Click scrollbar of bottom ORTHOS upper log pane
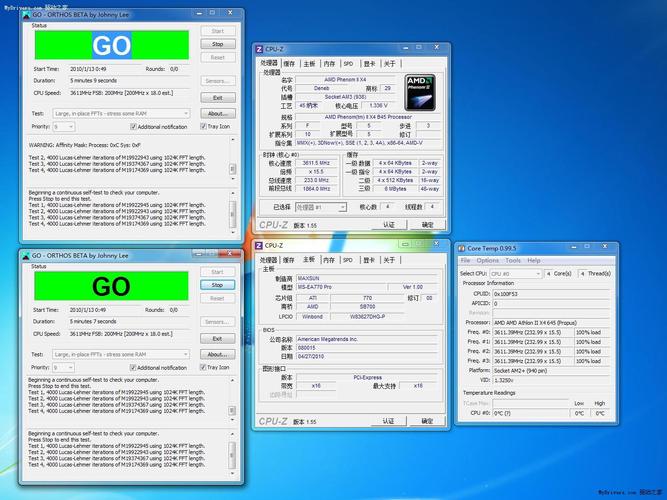 [232, 400]
